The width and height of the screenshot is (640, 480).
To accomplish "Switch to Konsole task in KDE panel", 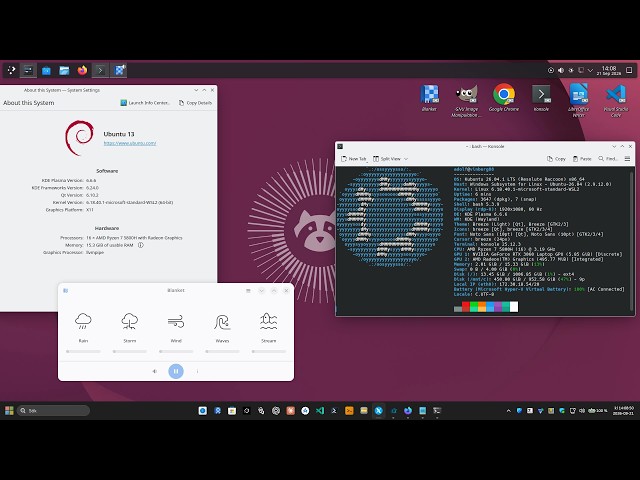I will (100, 70).
